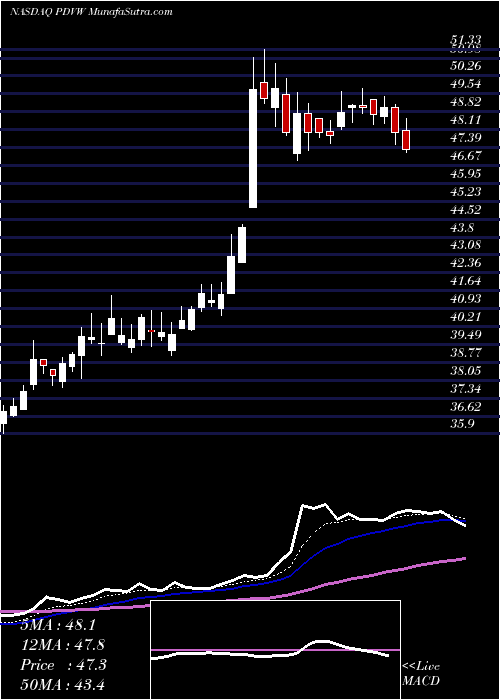Select the 41.64 axis value
The height and width of the screenshot is (700, 500).
[467, 281]
